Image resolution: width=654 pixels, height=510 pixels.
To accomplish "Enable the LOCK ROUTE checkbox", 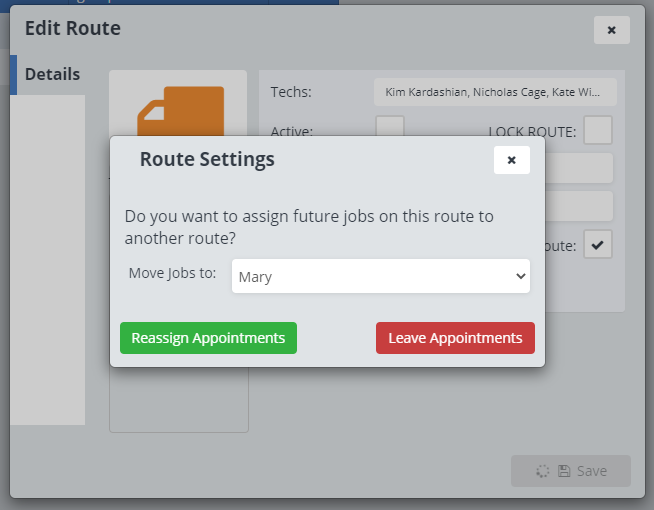I will click(x=598, y=131).
